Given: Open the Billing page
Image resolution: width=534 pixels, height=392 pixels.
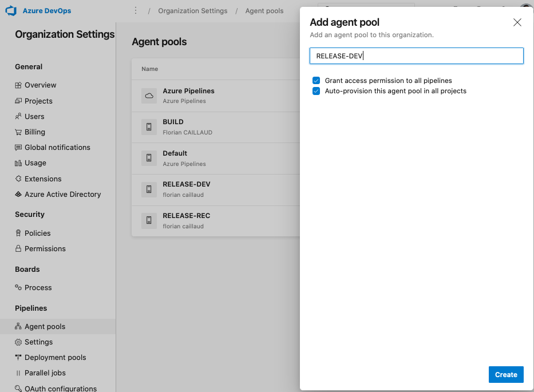Looking at the screenshot, I should point(35,132).
